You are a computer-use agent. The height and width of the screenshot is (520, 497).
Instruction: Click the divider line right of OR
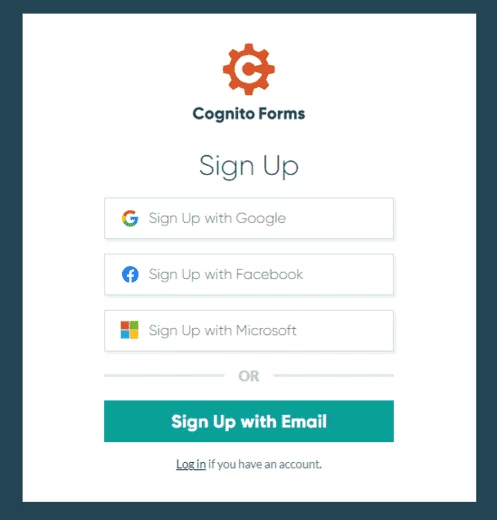[333, 375]
